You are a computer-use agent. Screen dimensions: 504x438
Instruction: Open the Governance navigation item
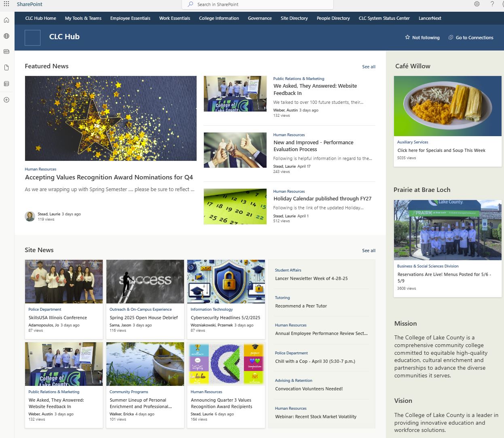tap(260, 18)
